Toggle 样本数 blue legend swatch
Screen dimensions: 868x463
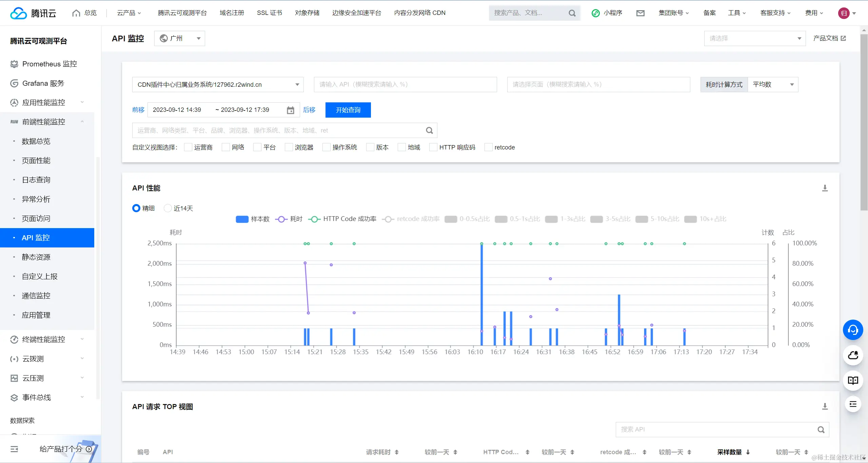point(242,219)
